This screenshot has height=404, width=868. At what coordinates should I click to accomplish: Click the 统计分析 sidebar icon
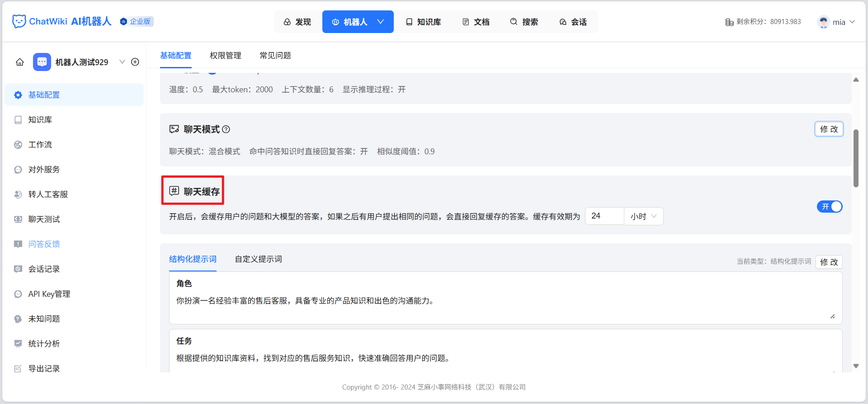pyautogui.click(x=18, y=344)
